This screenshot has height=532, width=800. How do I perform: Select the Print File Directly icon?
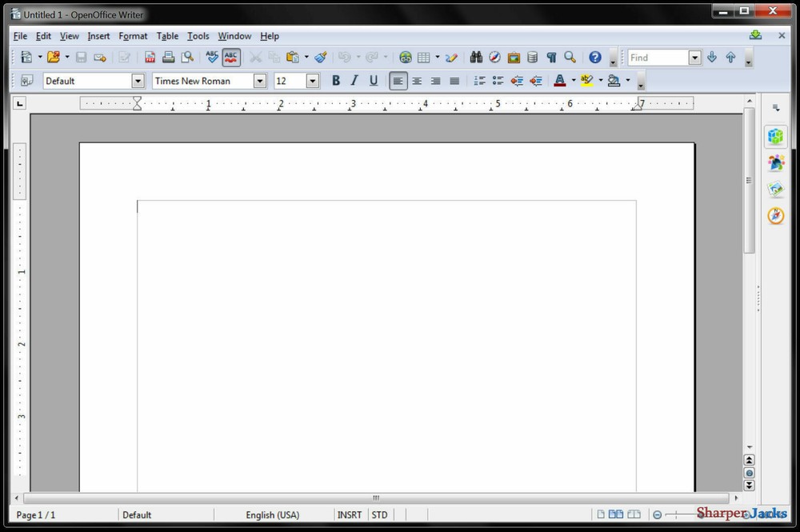tap(169, 58)
